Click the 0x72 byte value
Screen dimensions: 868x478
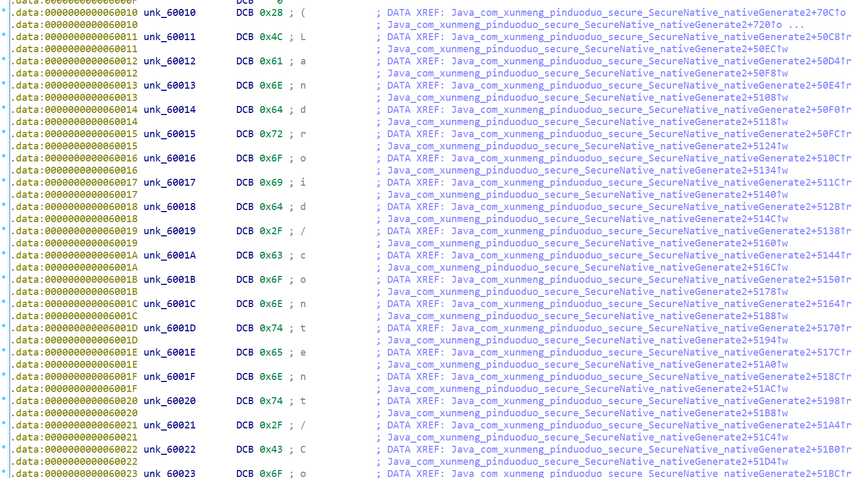[271, 134]
